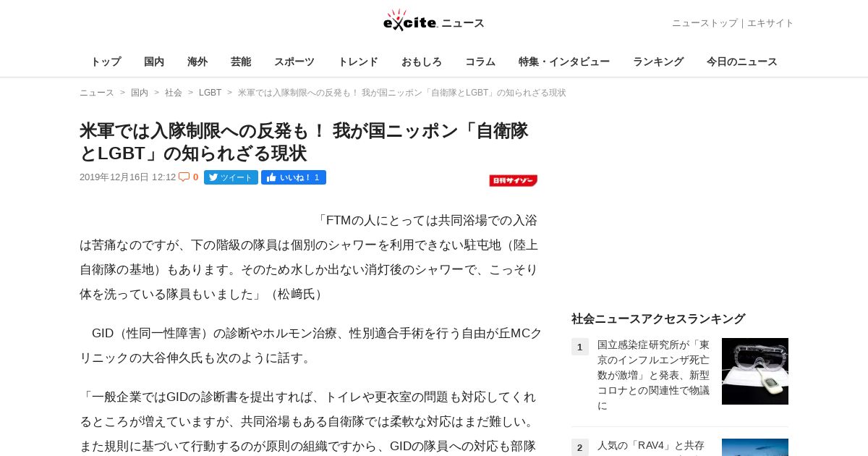
Task: Click the paragraph starting 「一般企業ではGIDの診断書
Action: [309, 421]
